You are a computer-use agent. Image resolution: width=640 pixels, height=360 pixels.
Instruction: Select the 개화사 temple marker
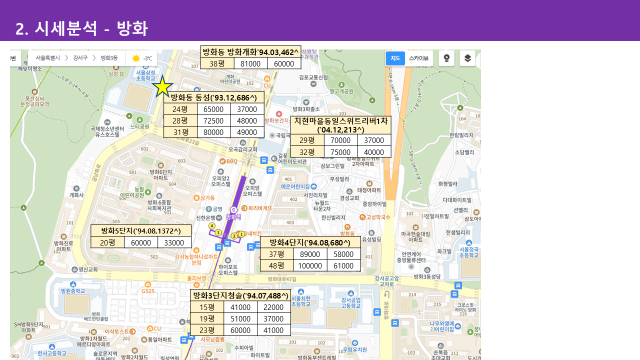pyautogui.click(x=76, y=188)
